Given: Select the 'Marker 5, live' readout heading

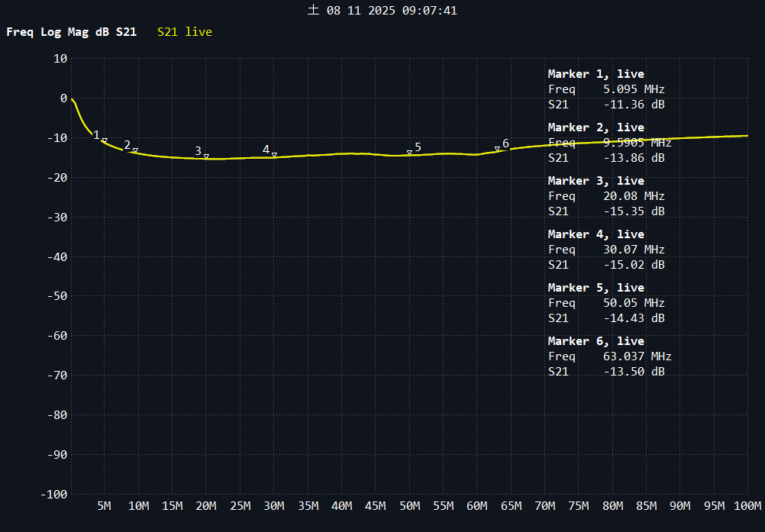Looking at the screenshot, I should (596, 288).
